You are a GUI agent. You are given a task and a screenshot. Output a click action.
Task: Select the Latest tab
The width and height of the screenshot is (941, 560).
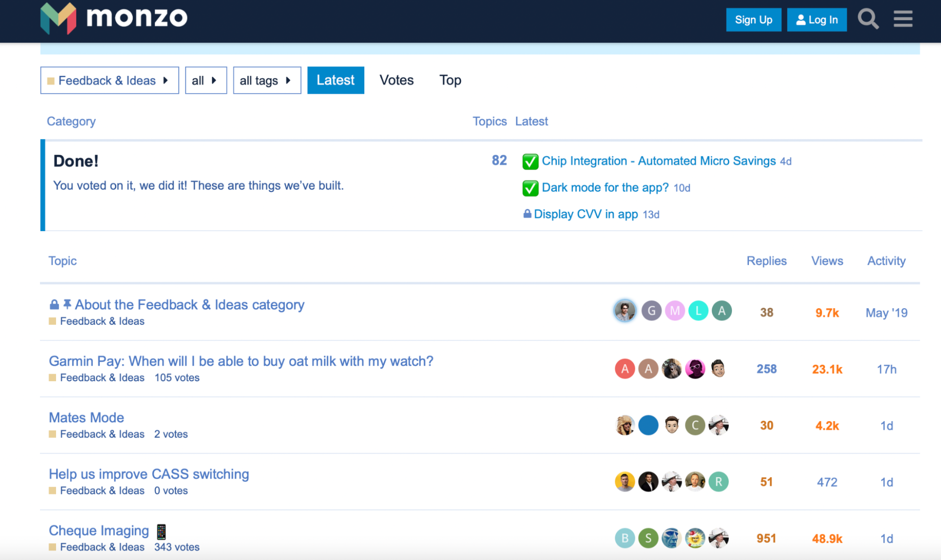(x=335, y=80)
